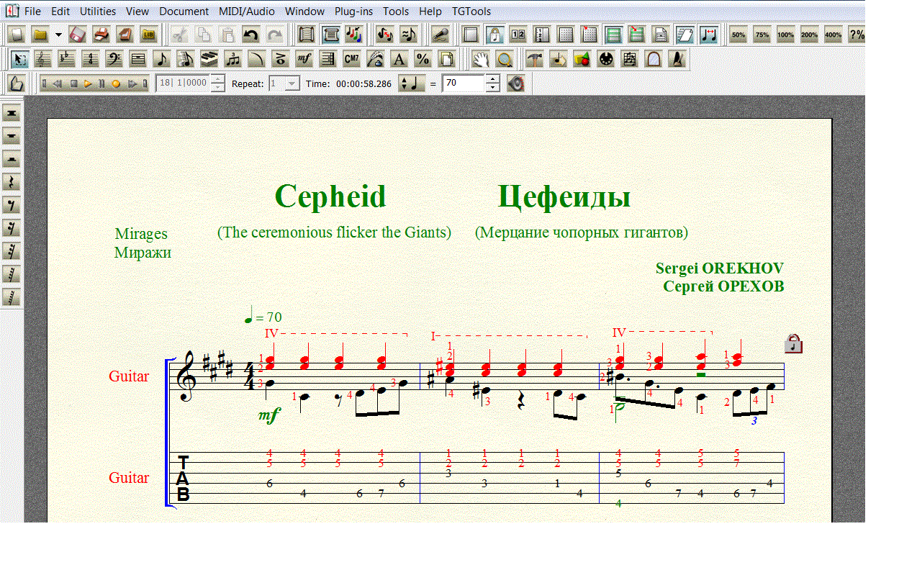Image resolution: width=917 pixels, height=588 pixels.
Task: Select the Zoom magnifier tool
Action: (x=504, y=59)
